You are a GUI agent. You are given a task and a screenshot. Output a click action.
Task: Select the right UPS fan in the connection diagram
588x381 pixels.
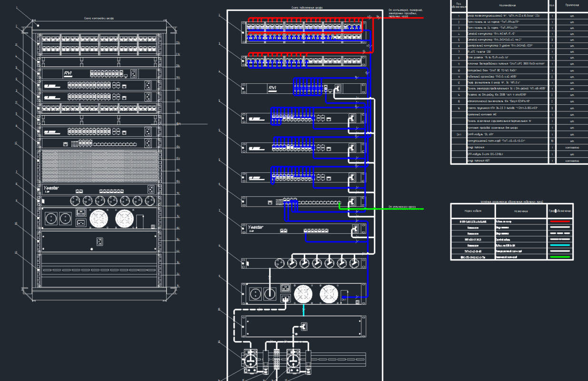coord(329,294)
